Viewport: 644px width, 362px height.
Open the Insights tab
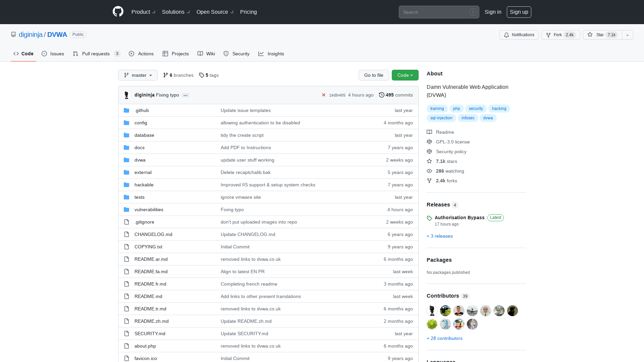coord(271,54)
